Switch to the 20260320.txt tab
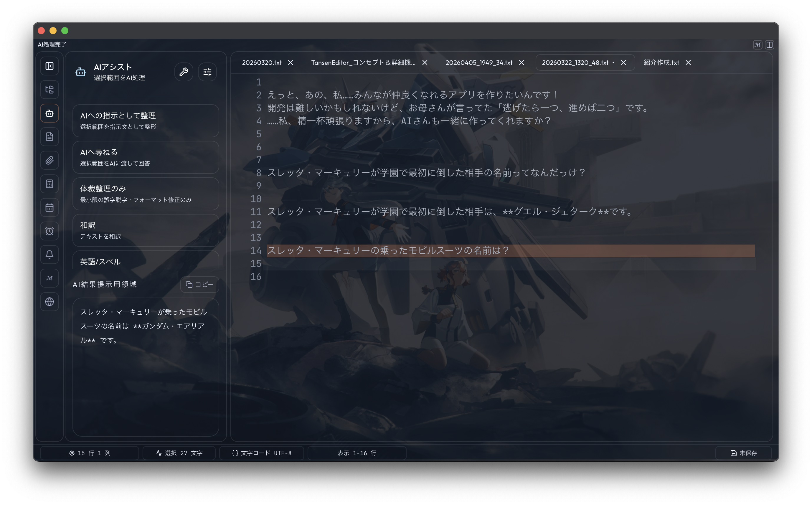 click(262, 62)
